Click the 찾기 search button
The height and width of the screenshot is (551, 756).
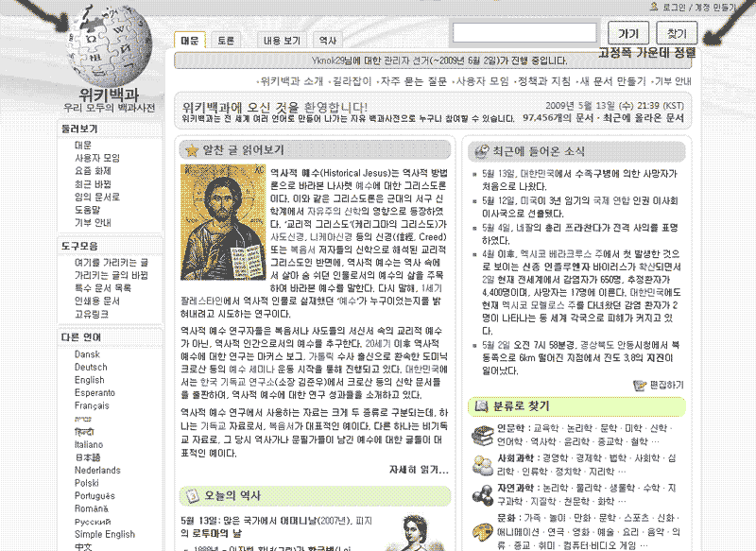pos(677,33)
